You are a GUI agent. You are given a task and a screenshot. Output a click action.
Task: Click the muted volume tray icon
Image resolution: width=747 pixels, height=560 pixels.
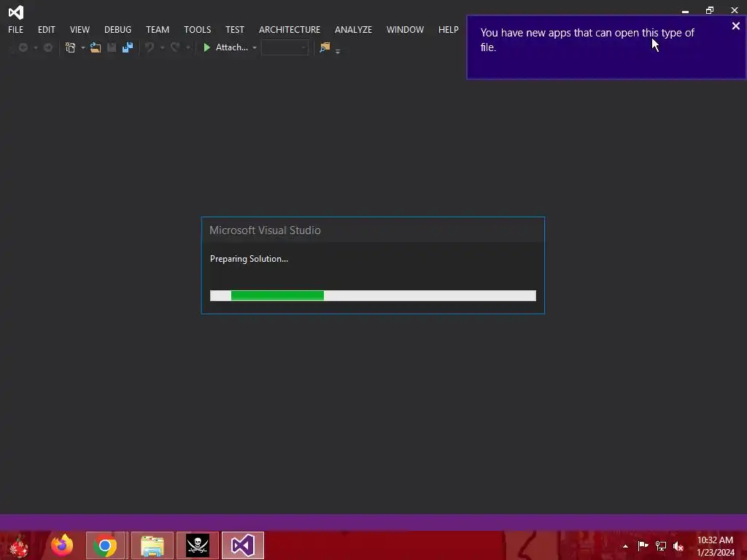click(x=678, y=546)
